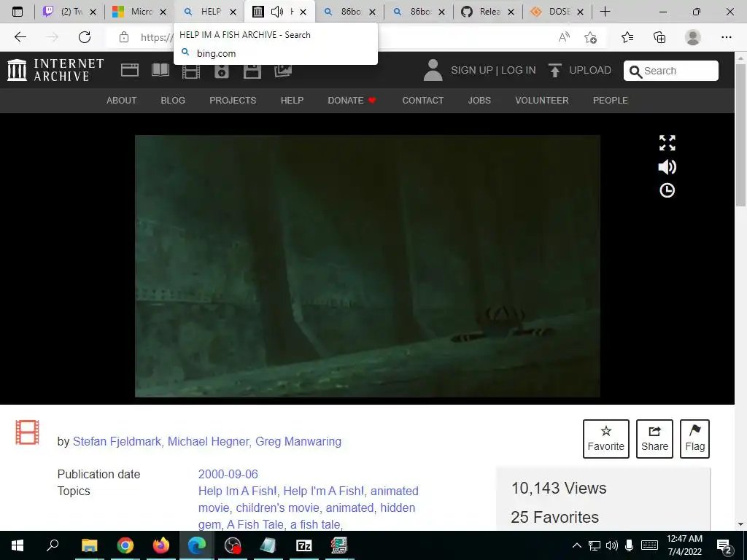Mute the Internet Archive tab speaker icon

coord(276,12)
